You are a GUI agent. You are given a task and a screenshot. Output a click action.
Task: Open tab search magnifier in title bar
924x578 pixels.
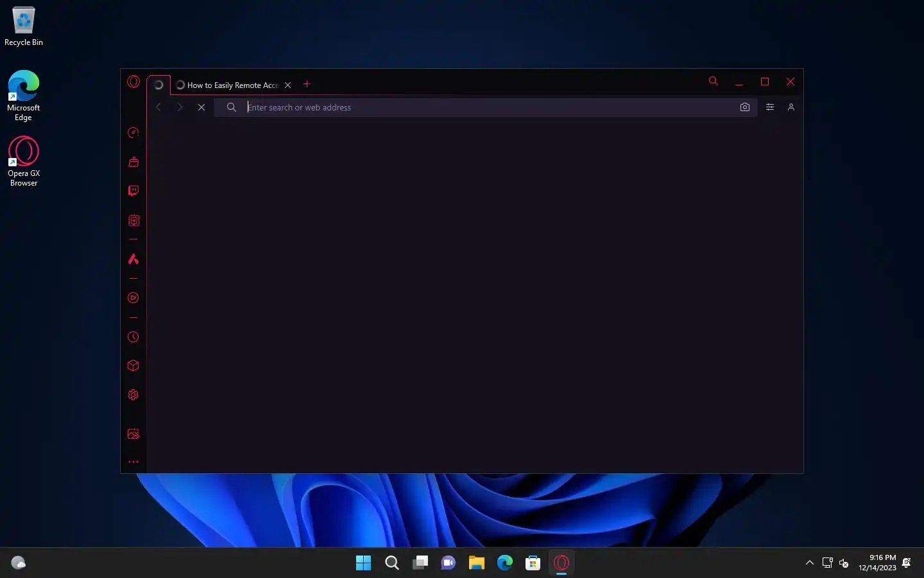pos(713,81)
